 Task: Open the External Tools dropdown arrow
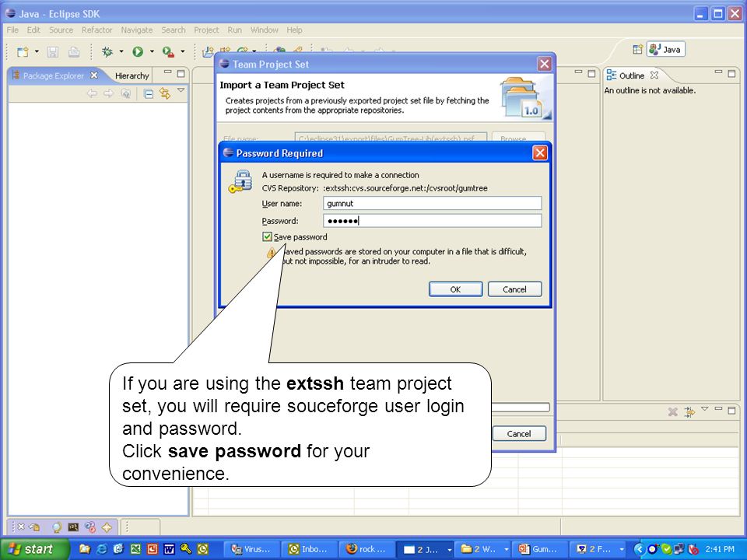[x=182, y=51]
